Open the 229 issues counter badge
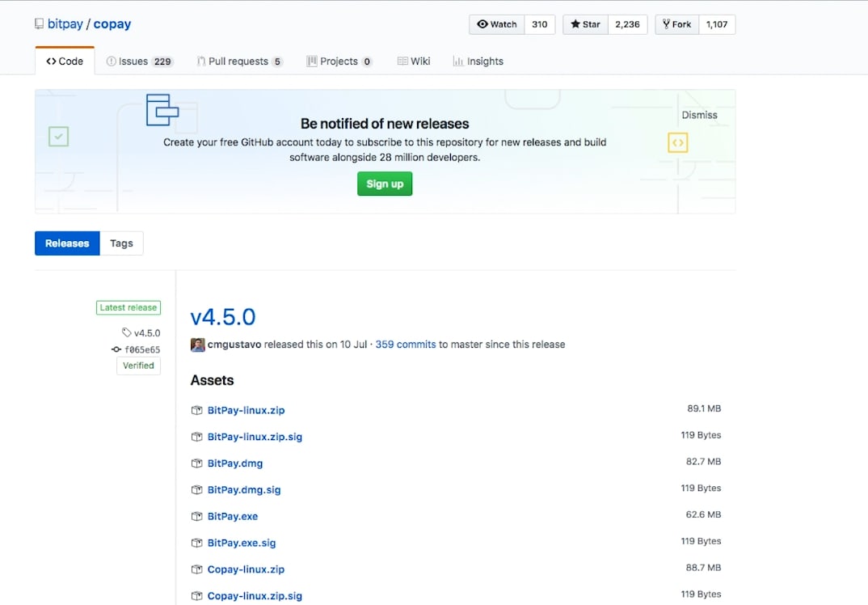 coord(162,61)
